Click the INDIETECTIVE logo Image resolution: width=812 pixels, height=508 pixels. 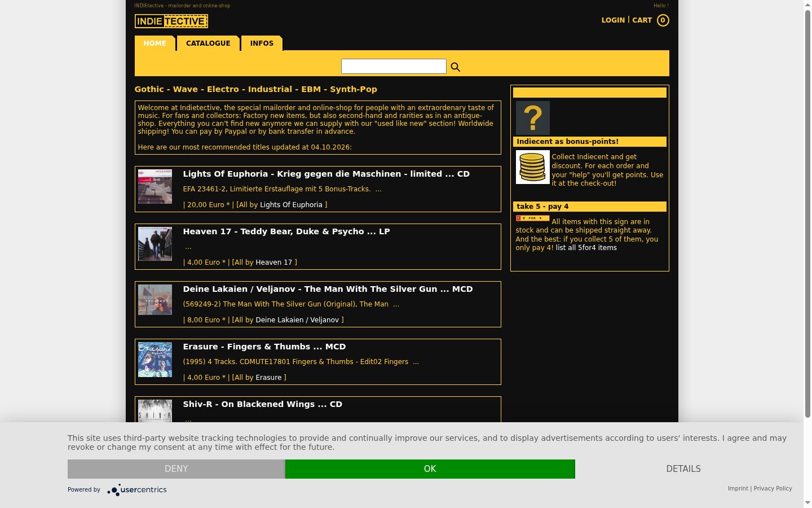pyautogui.click(x=171, y=21)
